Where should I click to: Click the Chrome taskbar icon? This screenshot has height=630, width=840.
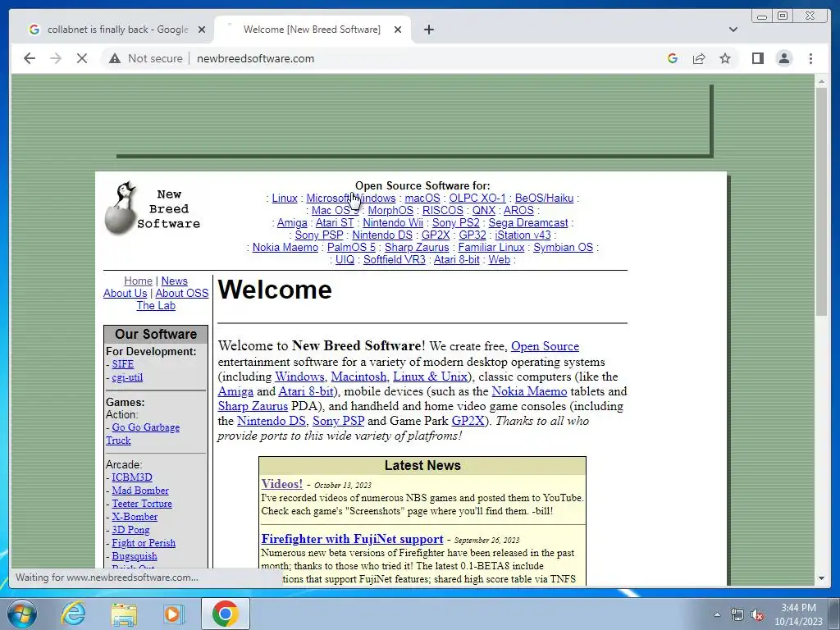[x=225, y=614]
